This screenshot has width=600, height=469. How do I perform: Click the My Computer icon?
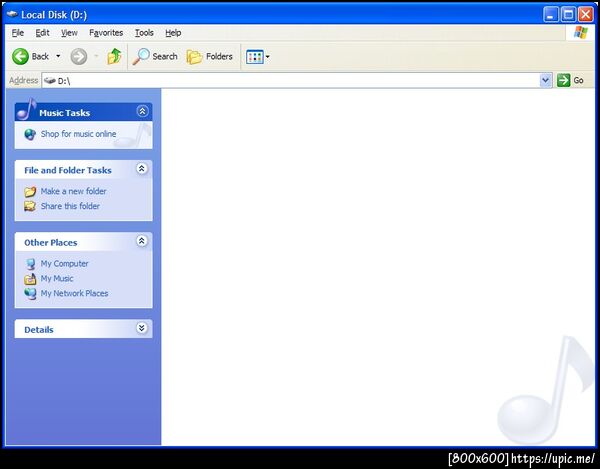30,264
